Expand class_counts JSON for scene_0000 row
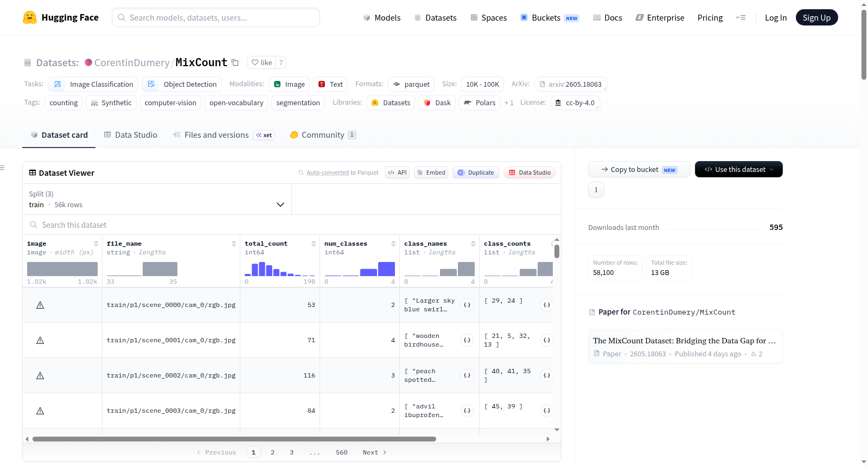The image size is (868, 467). (547, 305)
